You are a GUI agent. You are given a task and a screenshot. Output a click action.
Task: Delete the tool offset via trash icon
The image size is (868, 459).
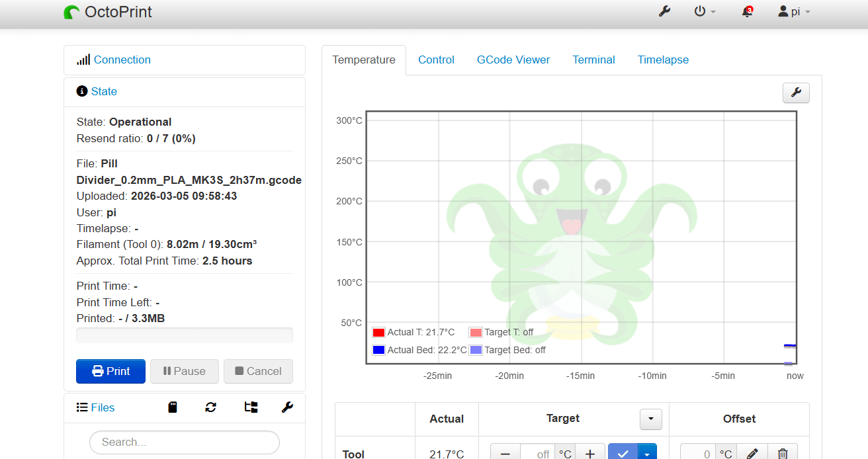tap(783, 453)
